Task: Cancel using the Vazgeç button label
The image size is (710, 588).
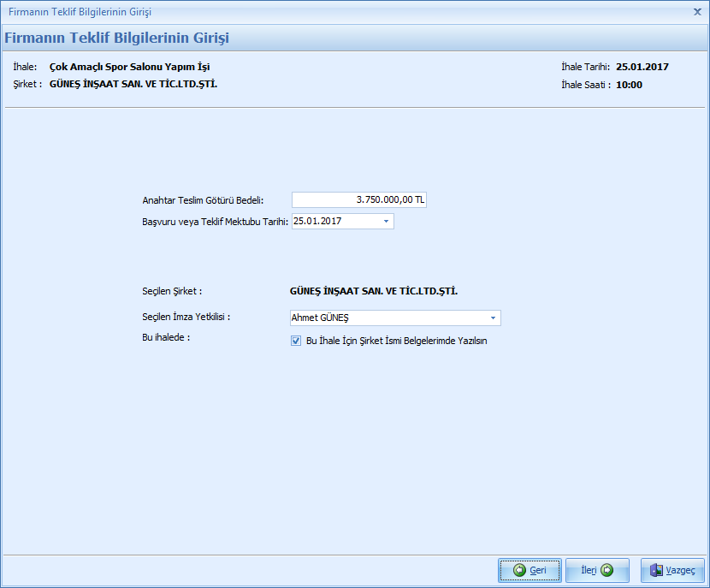Action: pos(682,570)
